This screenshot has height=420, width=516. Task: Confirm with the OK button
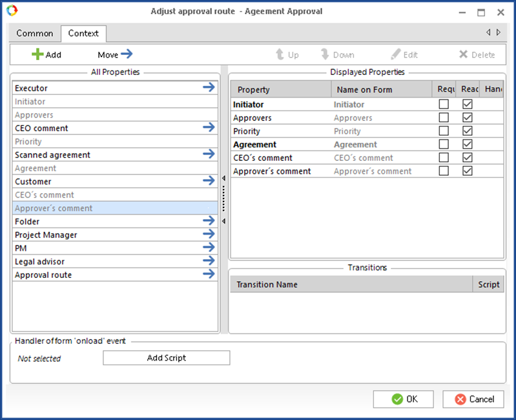[403, 399]
